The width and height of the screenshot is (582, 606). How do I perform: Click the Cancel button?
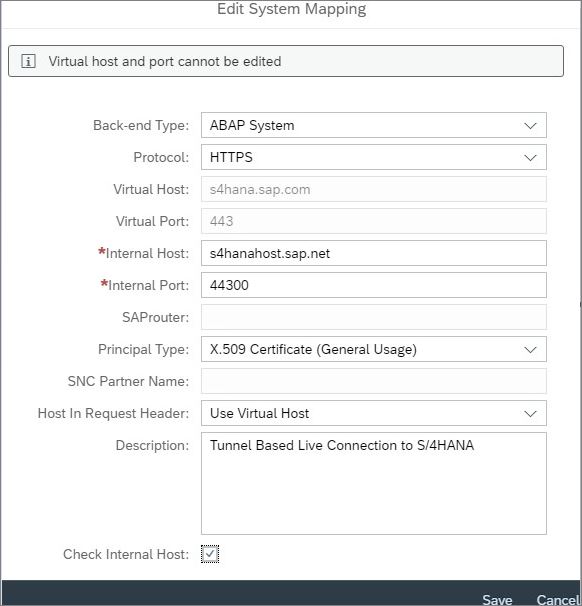click(557, 599)
